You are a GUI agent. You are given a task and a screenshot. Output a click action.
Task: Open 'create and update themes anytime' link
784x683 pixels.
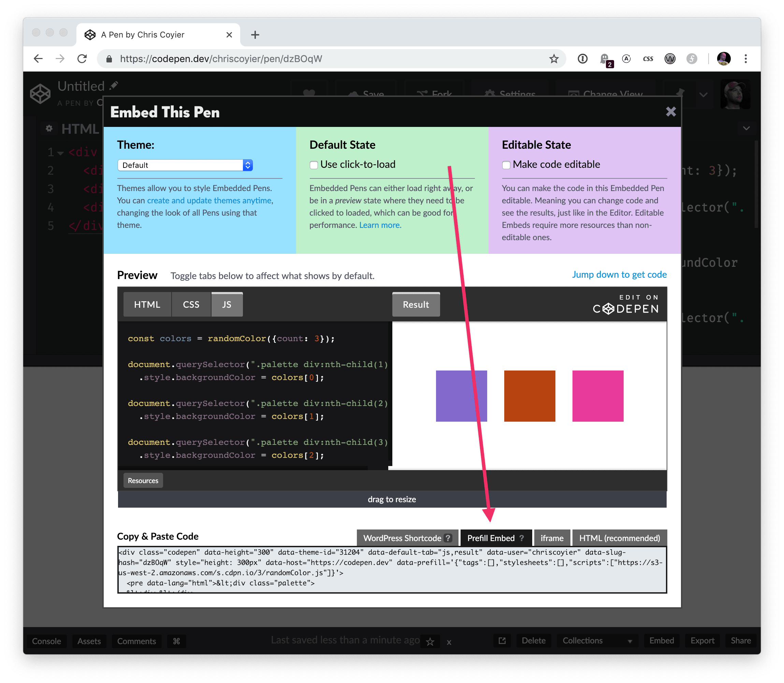tap(209, 201)
